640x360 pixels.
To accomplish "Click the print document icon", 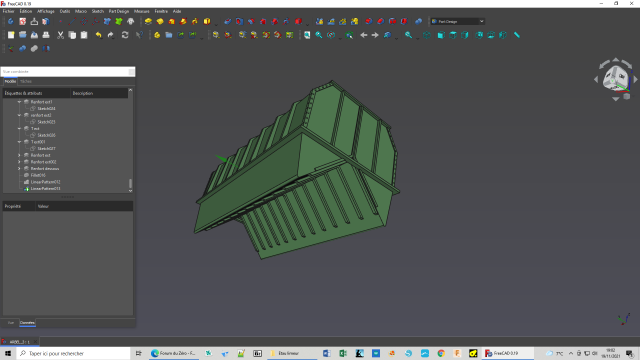I will [46, 35].
